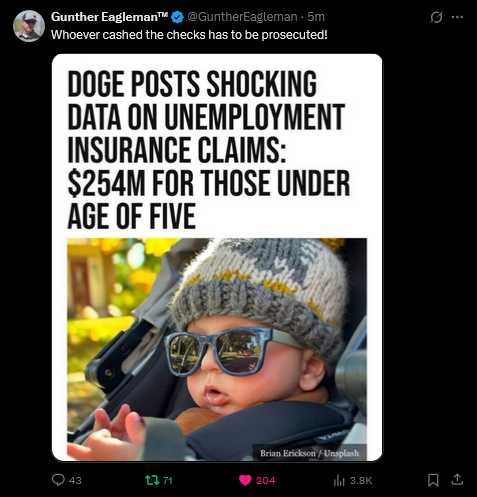The width and height of the screenshot is (477, 497).
Task: Click the share upload icon
Action: pos(457,479)
